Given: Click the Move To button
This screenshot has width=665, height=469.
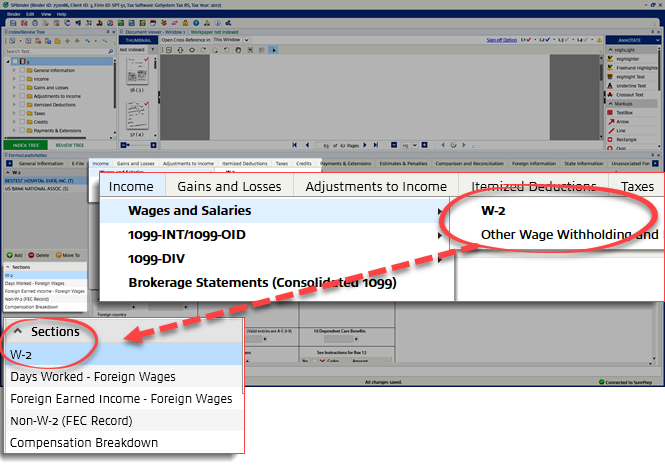Looking at the screenshot, I should 67,255.
